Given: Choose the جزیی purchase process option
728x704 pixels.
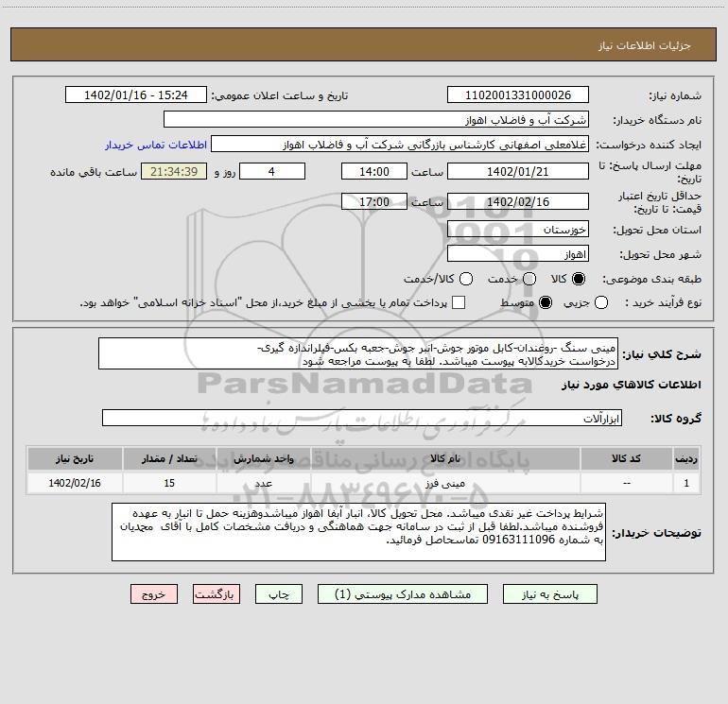Looking at the screenshot, I should click(x=601, y=302).
